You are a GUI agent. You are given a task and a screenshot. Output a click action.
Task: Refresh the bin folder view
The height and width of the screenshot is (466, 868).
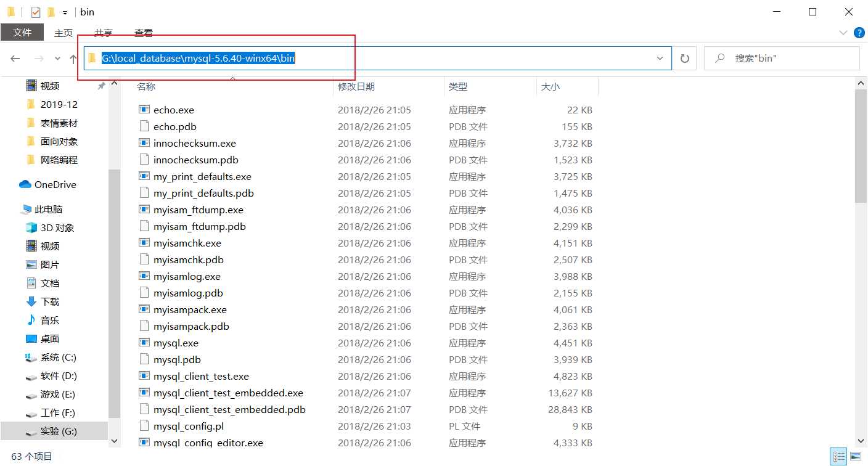(x=684, y=59)
